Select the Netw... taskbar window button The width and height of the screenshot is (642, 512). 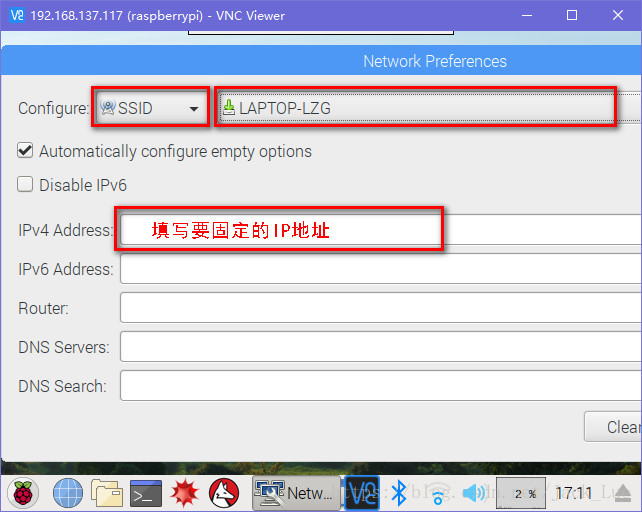pyautogui.click(x=296, y=493)
